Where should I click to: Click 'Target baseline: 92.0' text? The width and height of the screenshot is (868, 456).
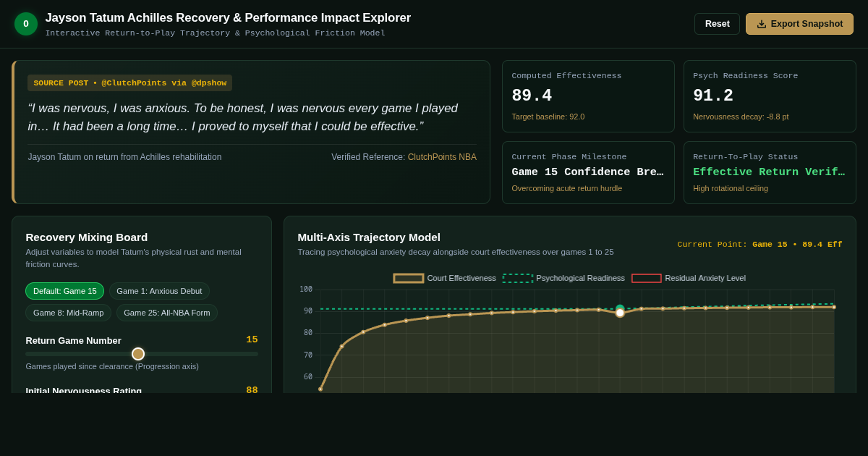548,117
